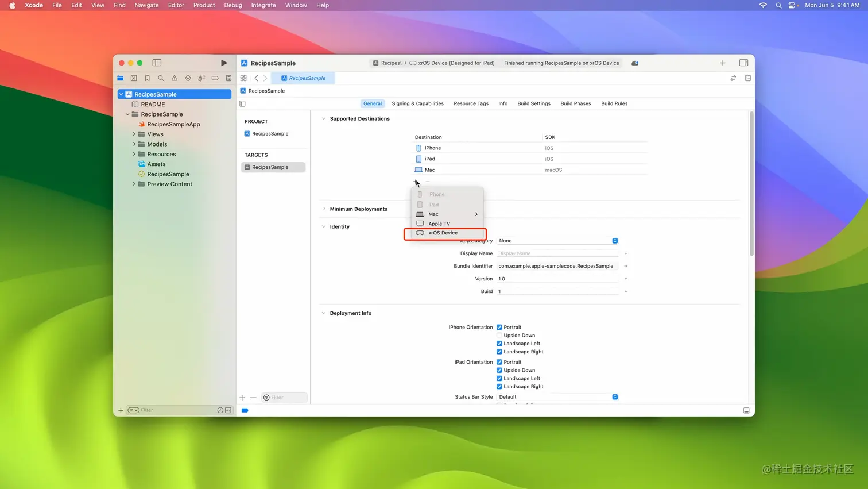868x489 pixels.
Task: Click the Bundle Identifier field
Action: 557,266
